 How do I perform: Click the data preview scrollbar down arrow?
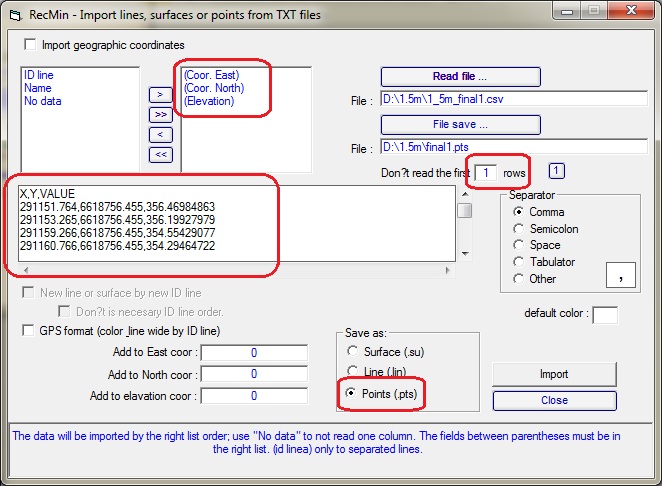tap(464, 254)
